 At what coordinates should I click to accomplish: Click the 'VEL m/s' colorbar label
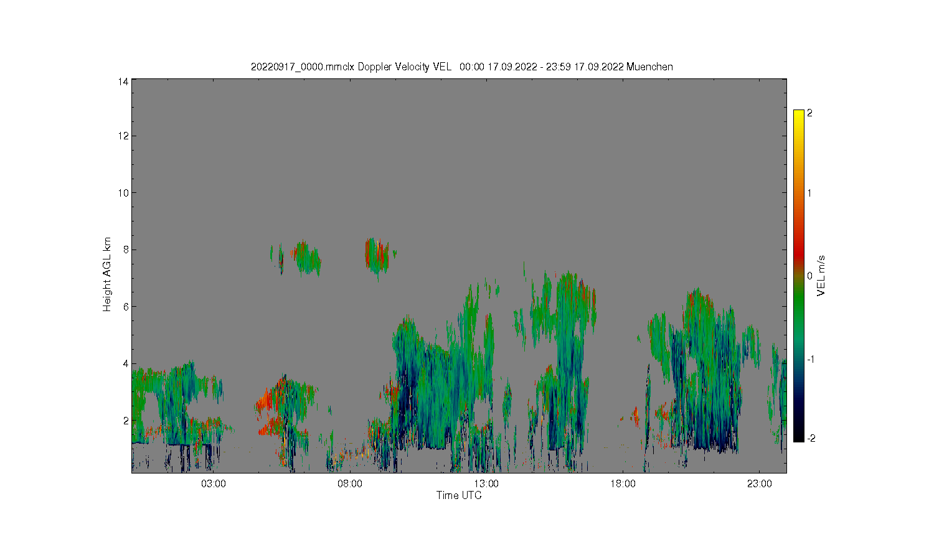click(x=821, y=276)
